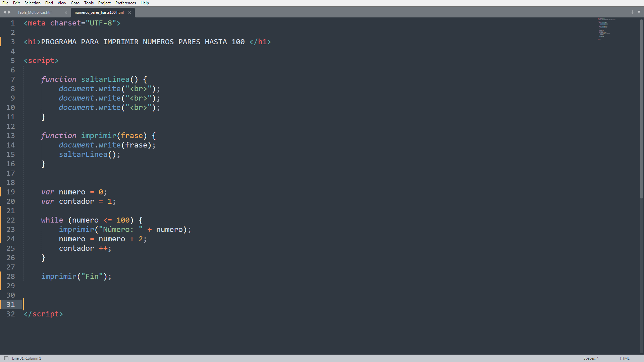Screen dimensions: 644x362
Task: Close the numeros_pares_hasta100.html tab
Action: tap(129, 12)
